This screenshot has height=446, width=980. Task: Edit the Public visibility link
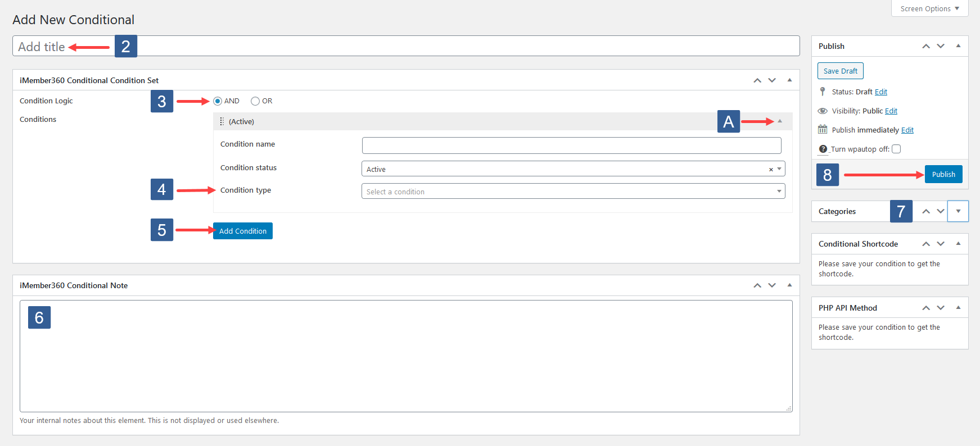click(x=891, y=111)
